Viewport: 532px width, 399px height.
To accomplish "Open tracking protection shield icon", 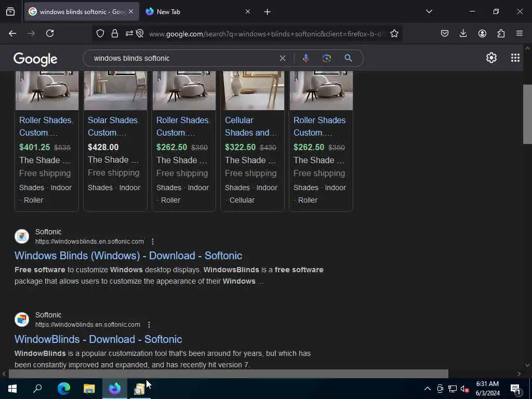I will (100, 33).
